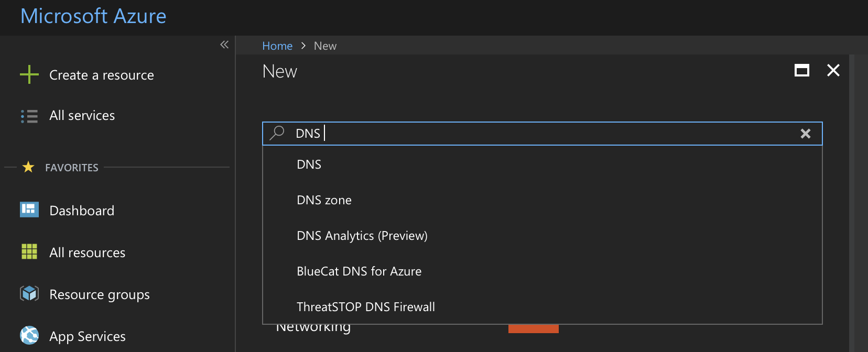Screen dimensions: 868x352
Task: Click the blade vertical scrollbar
Action: coord(852,203)
